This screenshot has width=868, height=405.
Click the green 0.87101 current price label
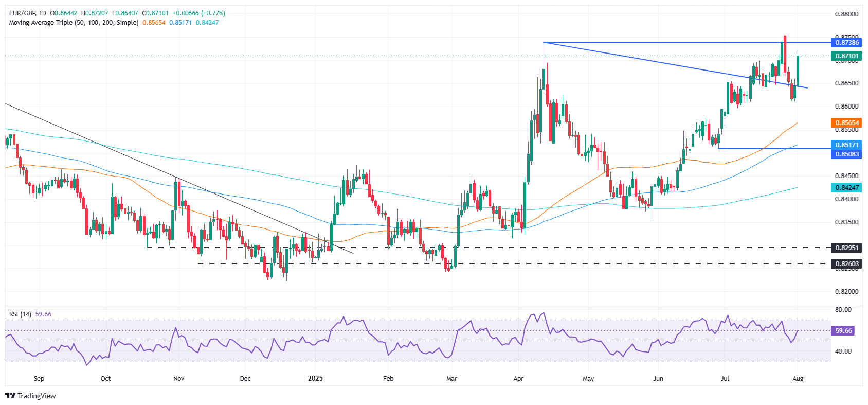pyautogui.click(x=846, y=56)
